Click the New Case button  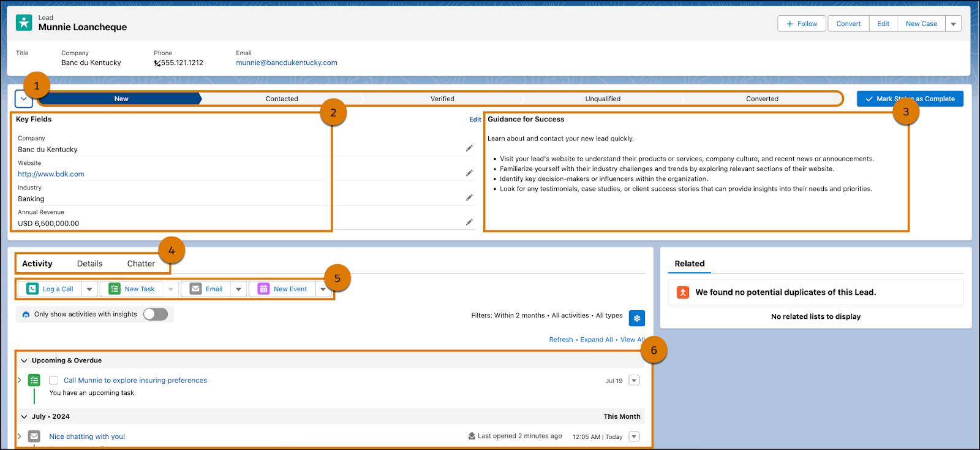921,24
